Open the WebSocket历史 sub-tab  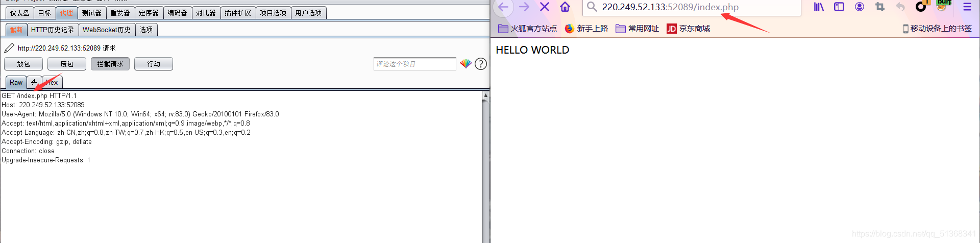(x=107, y=30)
